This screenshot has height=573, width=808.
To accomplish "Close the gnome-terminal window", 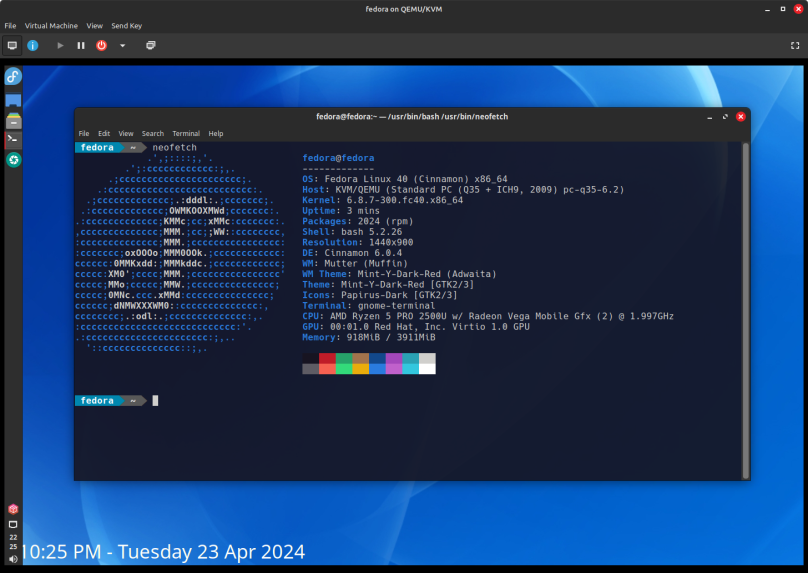I will point(740,117).
